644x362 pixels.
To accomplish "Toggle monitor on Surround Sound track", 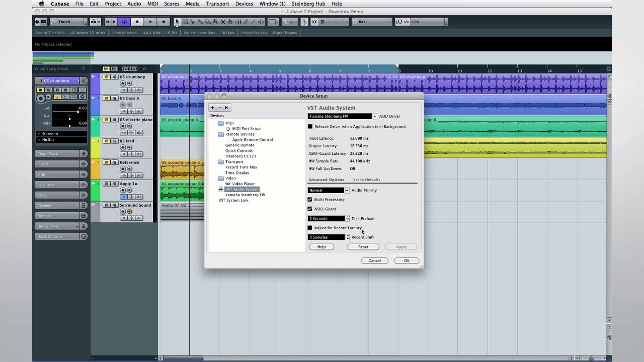I will (x=129, y=212).
